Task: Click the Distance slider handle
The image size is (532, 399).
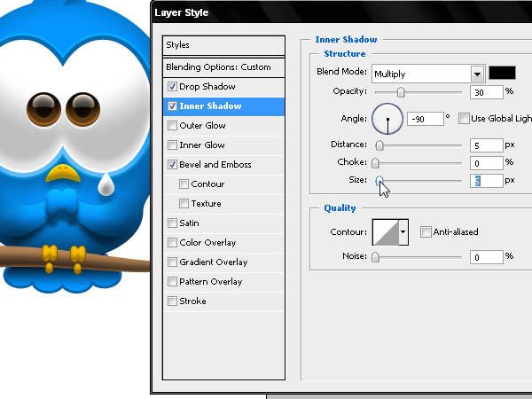Action: (379, 145)
